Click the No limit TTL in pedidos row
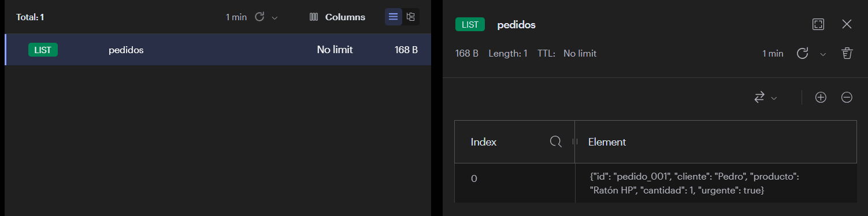Image resolution: width=868 pixels, height=216 pixels. pyautogui.click(x=335, y=50)
